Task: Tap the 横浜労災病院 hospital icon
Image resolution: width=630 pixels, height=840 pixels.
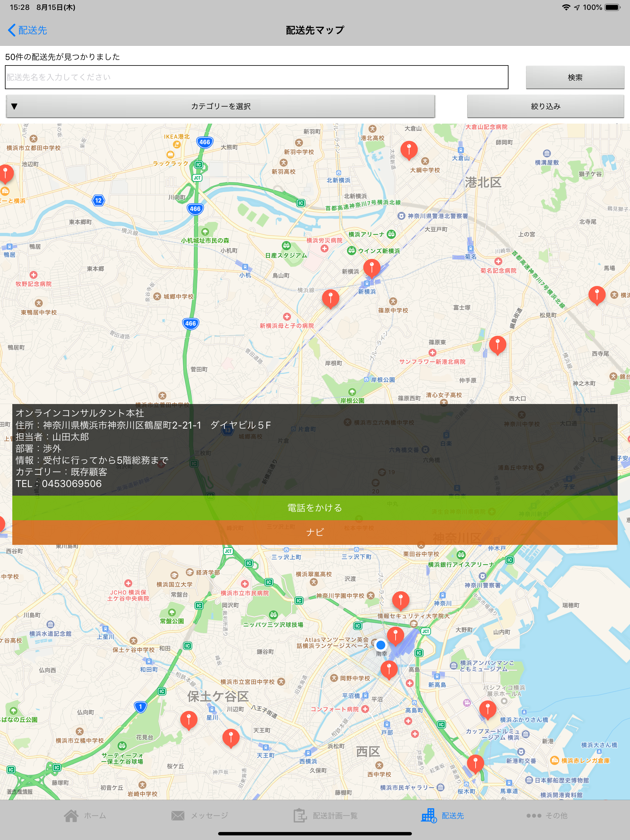Action: [324, 249]
